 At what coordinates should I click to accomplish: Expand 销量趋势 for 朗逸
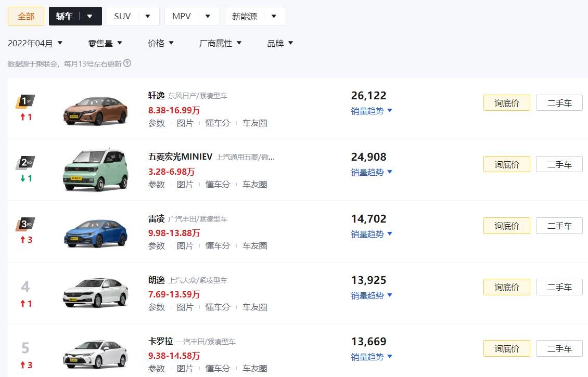tap(372, 296)
